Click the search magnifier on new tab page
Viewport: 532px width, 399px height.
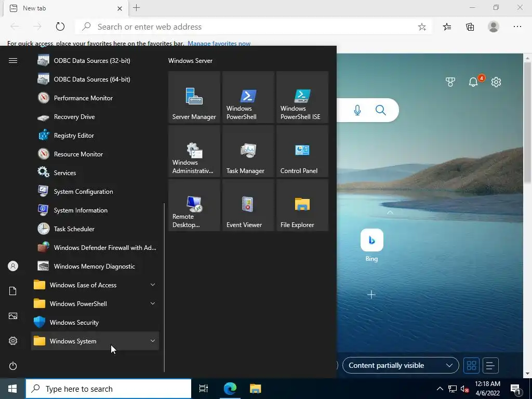[381, 110]
